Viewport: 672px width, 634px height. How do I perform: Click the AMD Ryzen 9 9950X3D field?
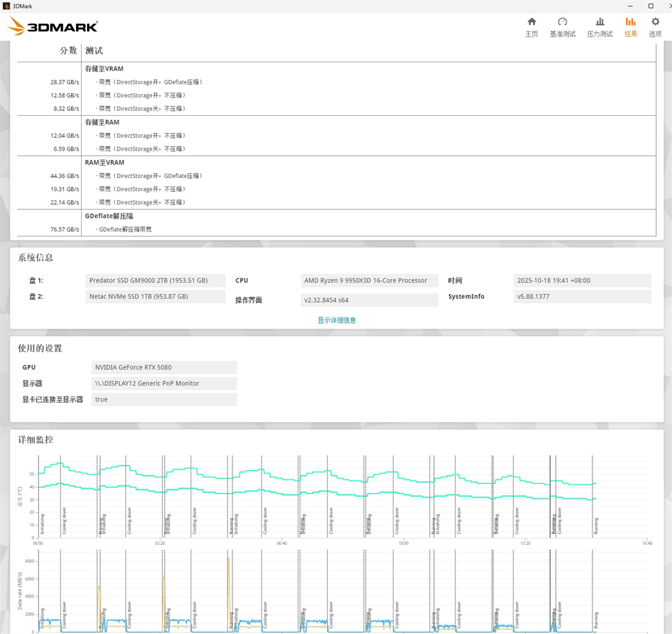[x=369, y=280]
